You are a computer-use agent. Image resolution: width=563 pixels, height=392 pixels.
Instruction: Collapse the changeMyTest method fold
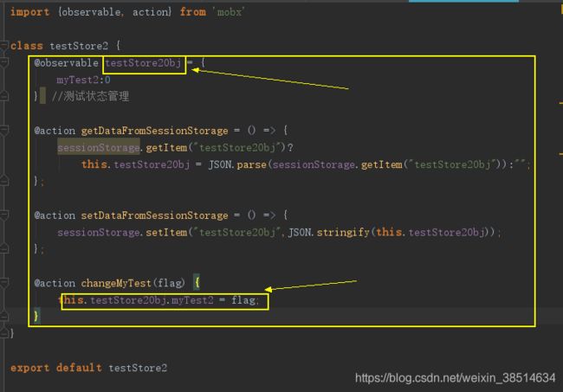pos(4,283)
